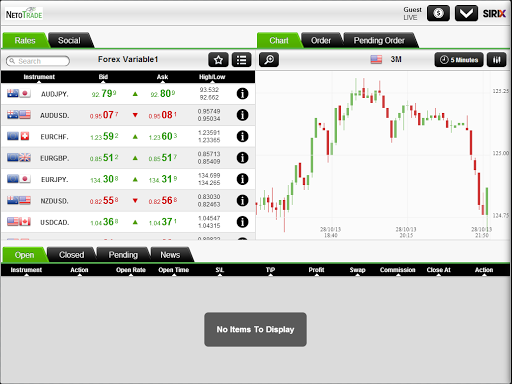This screenshot has height=384, width=512.
Task: Show info for USDCAD instrument
Action: coord(242,222)
